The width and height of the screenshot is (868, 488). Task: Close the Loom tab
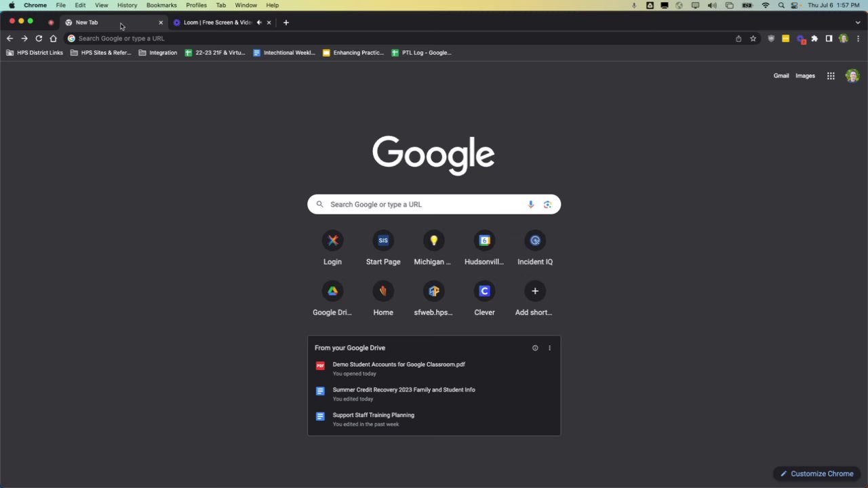click(269, 22)
